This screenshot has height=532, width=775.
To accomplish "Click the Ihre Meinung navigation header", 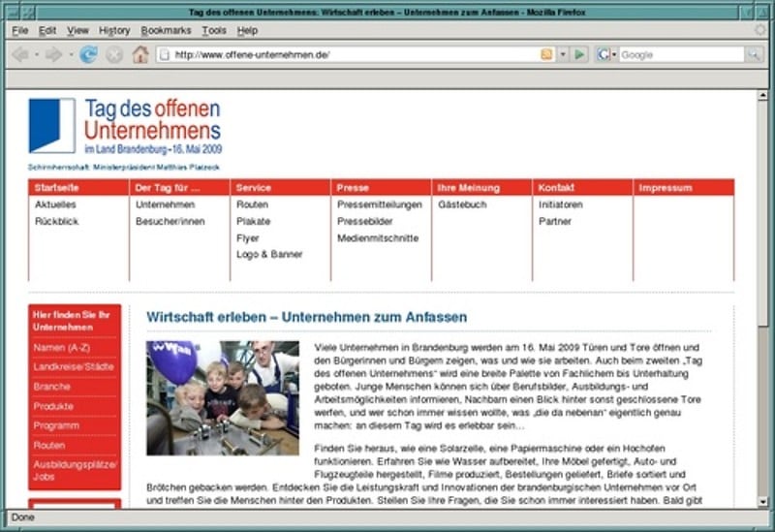I will 481,188.
